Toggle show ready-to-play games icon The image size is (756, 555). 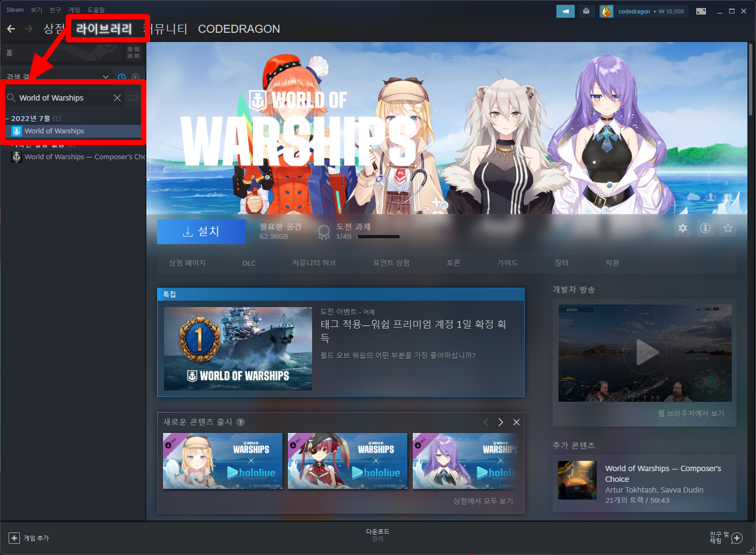coord(136,77)
